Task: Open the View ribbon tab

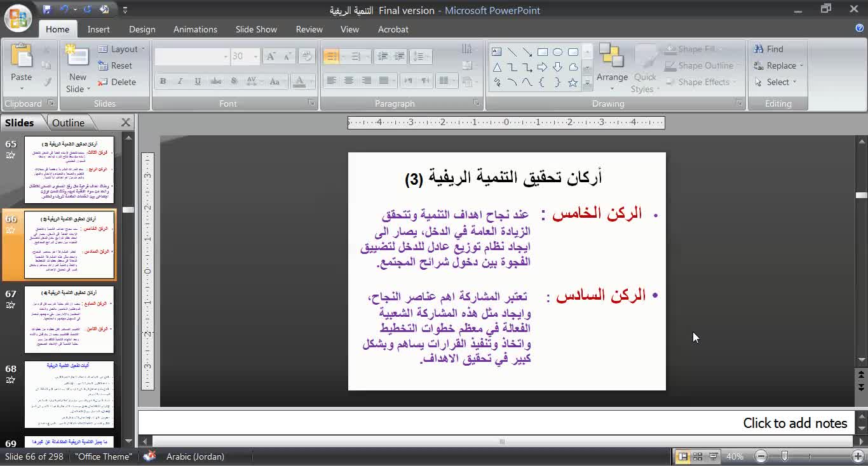Action: (x=349, y=29)
